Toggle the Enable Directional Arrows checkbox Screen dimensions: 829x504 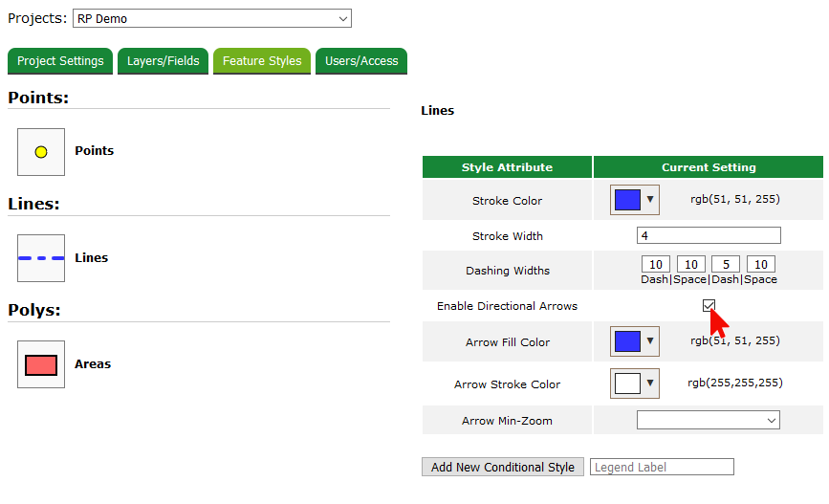pos(709,306)
